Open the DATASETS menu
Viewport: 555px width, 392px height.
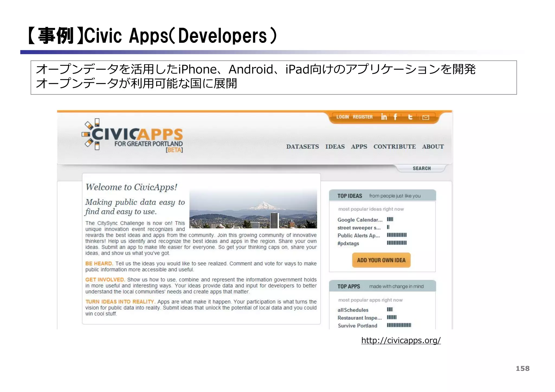tap(302, 147)
